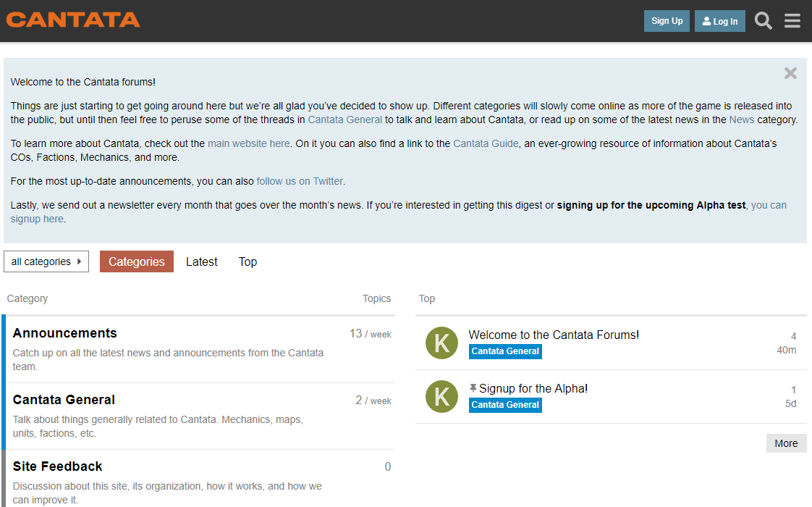This screenshot has width=812, height=507.
Task: Click the '40m' activity time
Action: [x=786, y=350]
